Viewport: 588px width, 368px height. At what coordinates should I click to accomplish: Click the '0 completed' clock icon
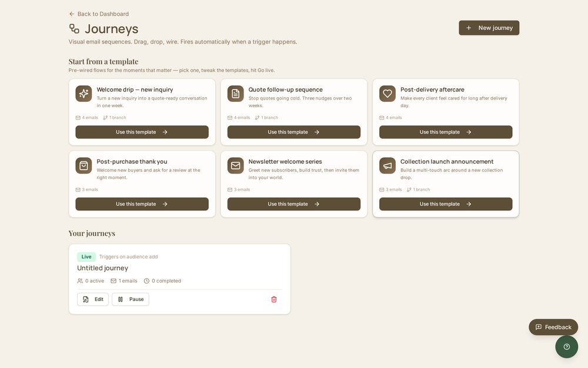click(146, 281)
